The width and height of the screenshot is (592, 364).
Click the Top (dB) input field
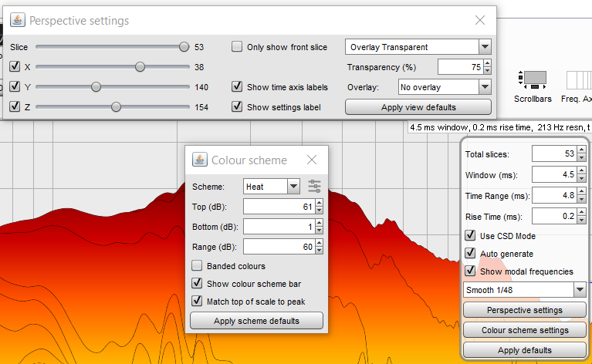pyautogui.click(x=279, y=207)
